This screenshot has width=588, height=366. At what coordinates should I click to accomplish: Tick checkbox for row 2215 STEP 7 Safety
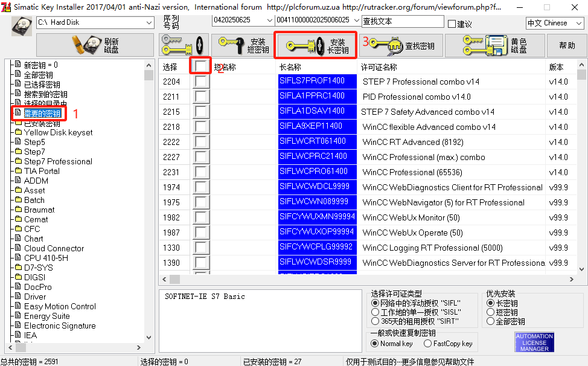coord(201,112)
